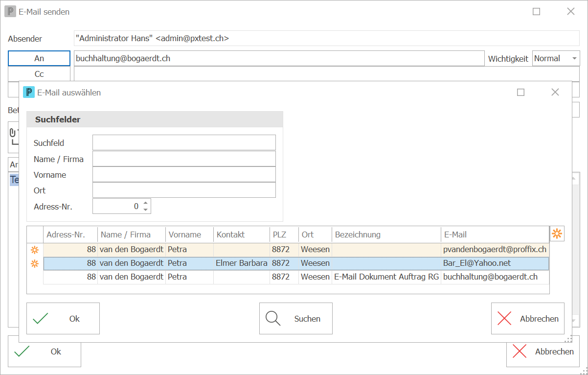The image size is (588, 375).
Task: Sort by Ort column header
Action: (316, 234)
